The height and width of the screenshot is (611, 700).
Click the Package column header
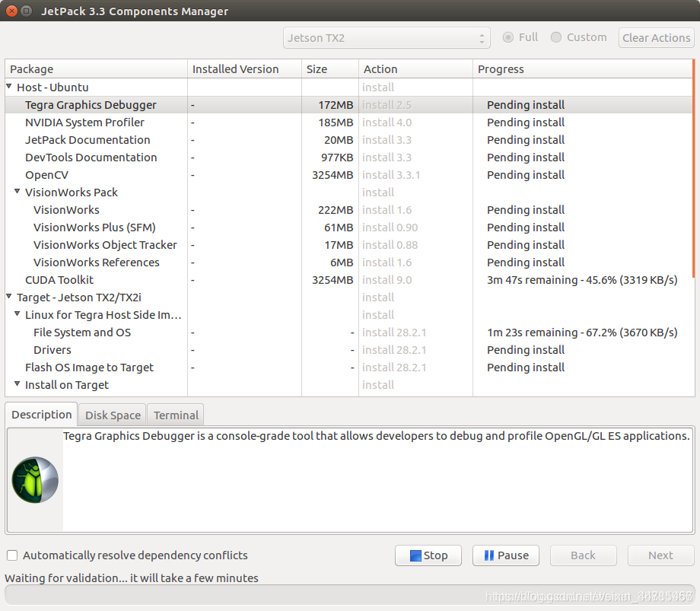pyautogui.click(x=96, y=68)
